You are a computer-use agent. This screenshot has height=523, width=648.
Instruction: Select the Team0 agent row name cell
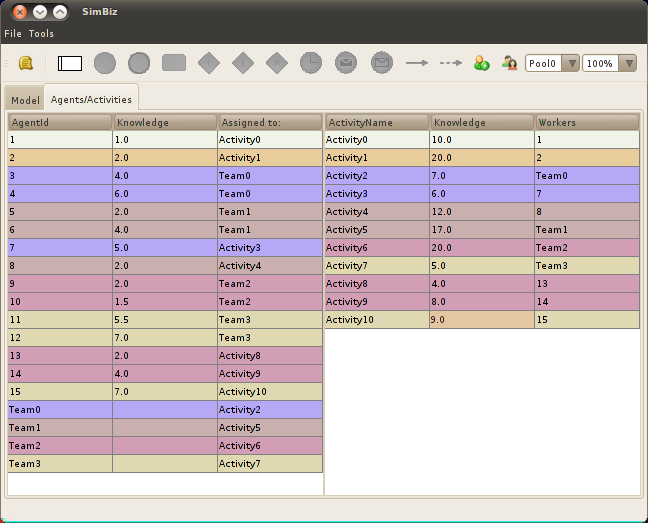pyautogui.click(x=60, y=409)
